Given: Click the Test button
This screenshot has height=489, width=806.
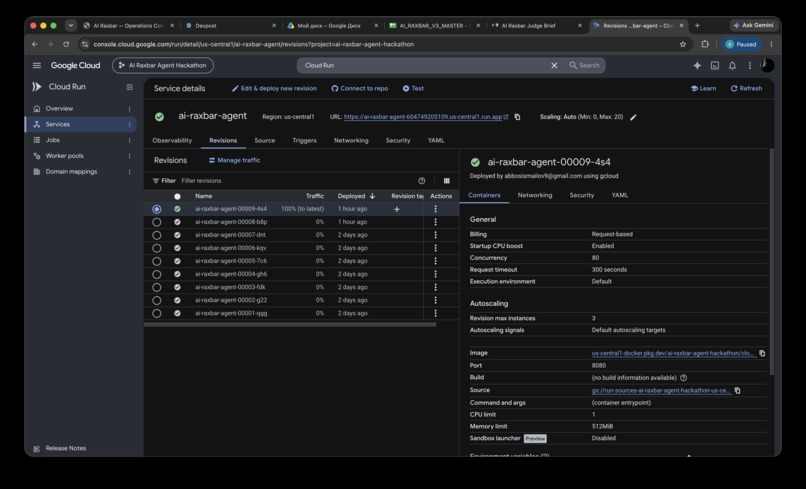Looking at the screenshot, I should click(x=413, y=88).
